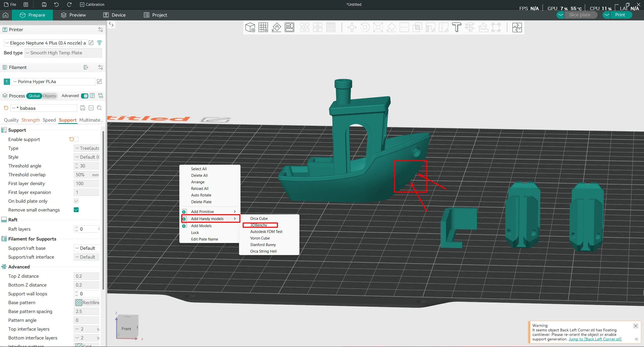Open the Calibration menu button
The height and width of the screenshot is (347, 644).
tap(92, 5)
